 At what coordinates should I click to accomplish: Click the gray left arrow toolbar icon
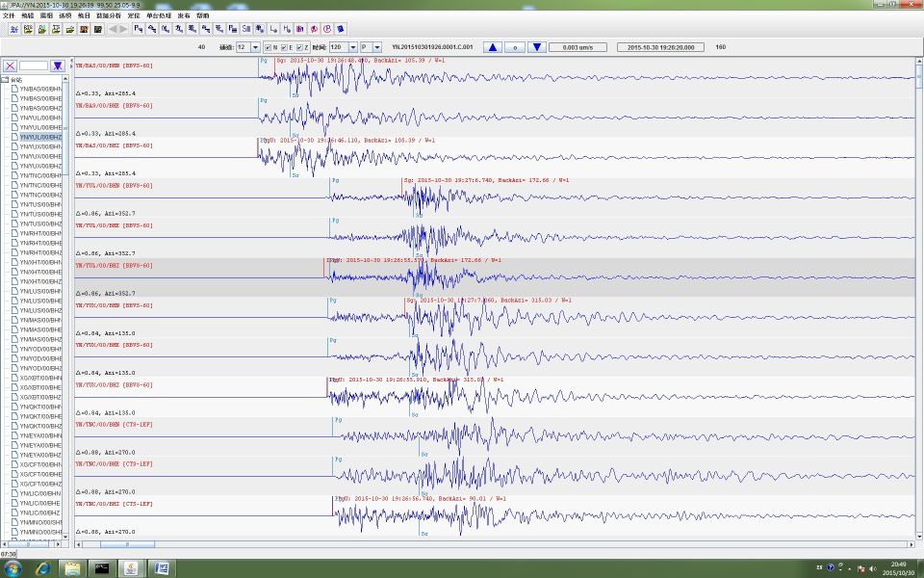point(112,30)
